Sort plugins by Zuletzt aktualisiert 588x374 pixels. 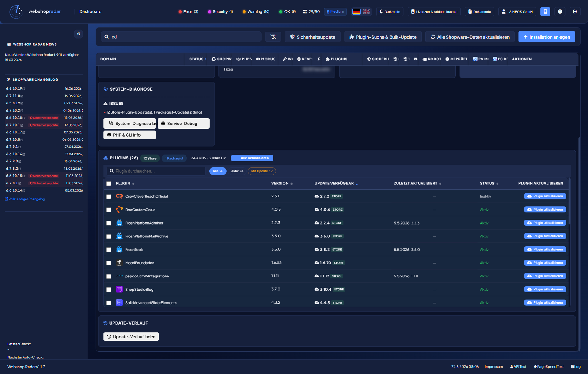coord(417,184)
